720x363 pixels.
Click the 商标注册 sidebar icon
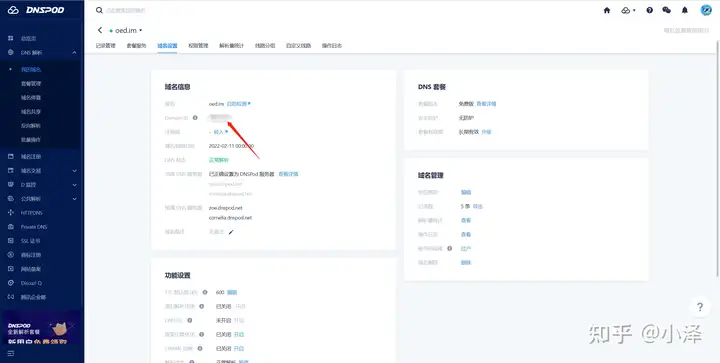click(x=11, y=255)
